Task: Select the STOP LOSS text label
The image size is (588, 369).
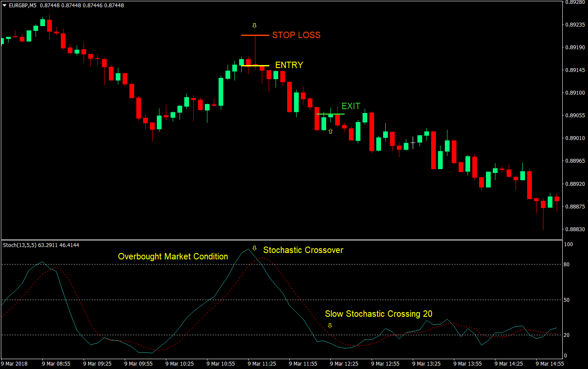Action: (296, 35)
